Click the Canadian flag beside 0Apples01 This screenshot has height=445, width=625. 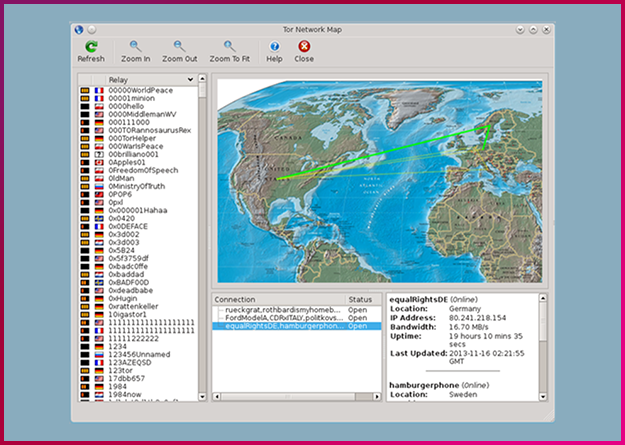[x=99, y=162]
